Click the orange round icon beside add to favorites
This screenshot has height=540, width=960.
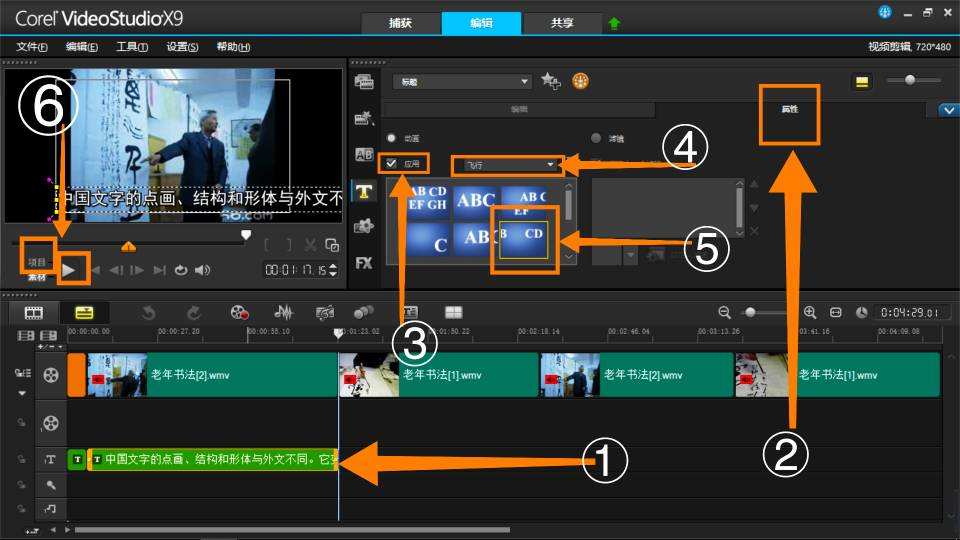point(580,81)
